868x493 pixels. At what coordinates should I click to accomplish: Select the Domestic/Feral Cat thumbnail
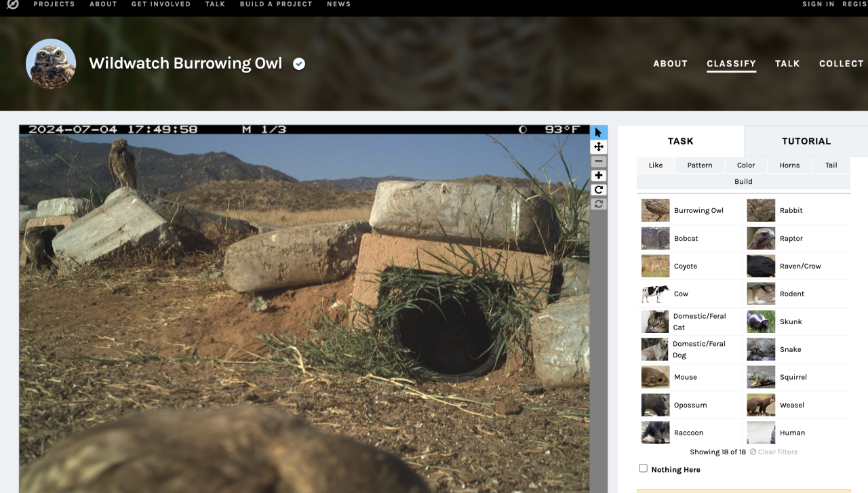(655, 321)
